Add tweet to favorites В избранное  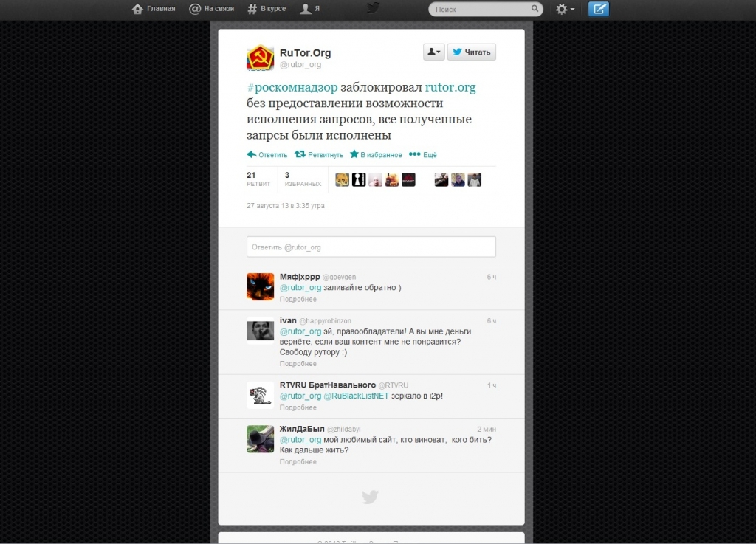pos(376,155)
